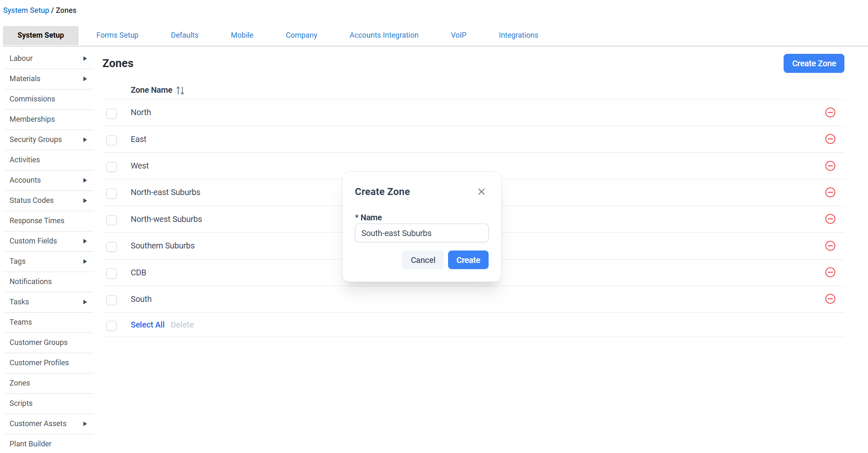Expand Customer Assets submenu arrow
This screenshot has width=868, height=453.
pyautogui.click(x=85, y=424)
